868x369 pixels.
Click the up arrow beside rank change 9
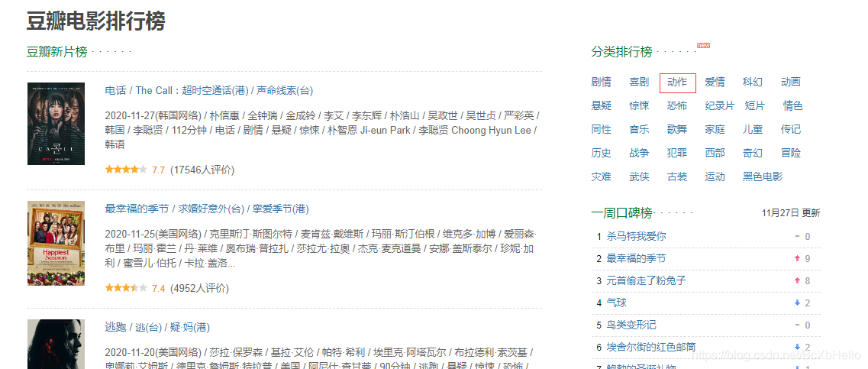797,258
